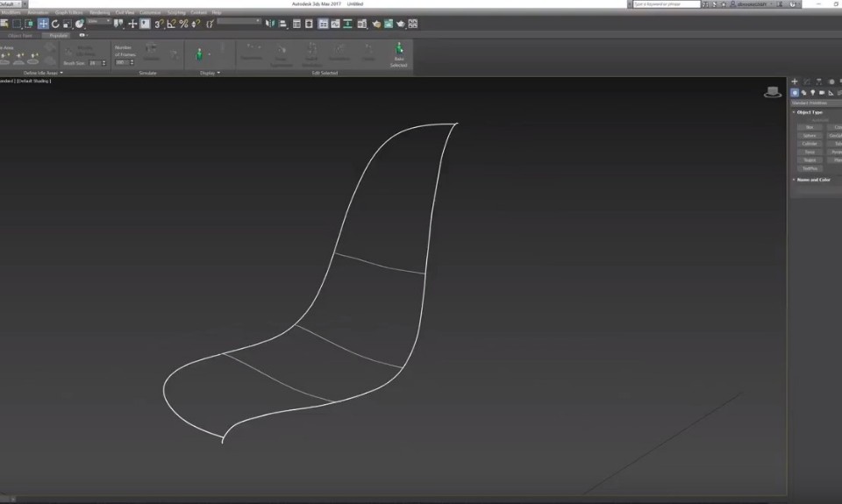Toggle Angle Snap
Viewport: 842px width, 504px height.
pyautogui.click(x=171, y=24)
